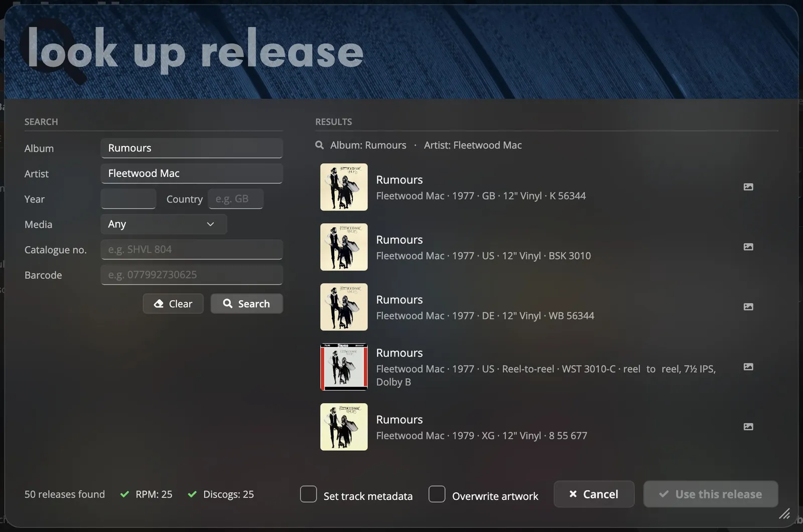Select the US BSK 3010 cover thumbnail
Image resolution: width=803 pixels, height=532 pixels.
344,247
